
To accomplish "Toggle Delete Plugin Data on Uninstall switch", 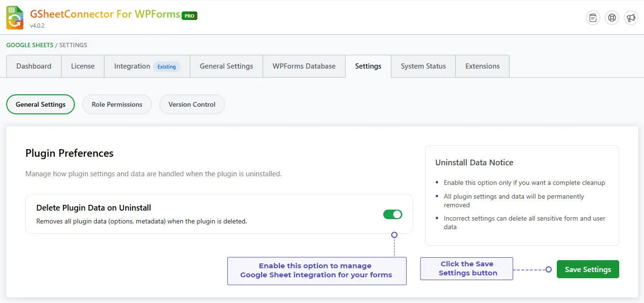I will point(393,214).
